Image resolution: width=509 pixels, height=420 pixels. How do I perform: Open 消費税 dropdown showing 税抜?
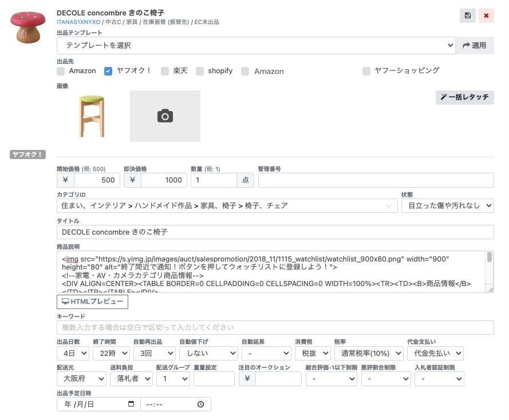point(313,353)
